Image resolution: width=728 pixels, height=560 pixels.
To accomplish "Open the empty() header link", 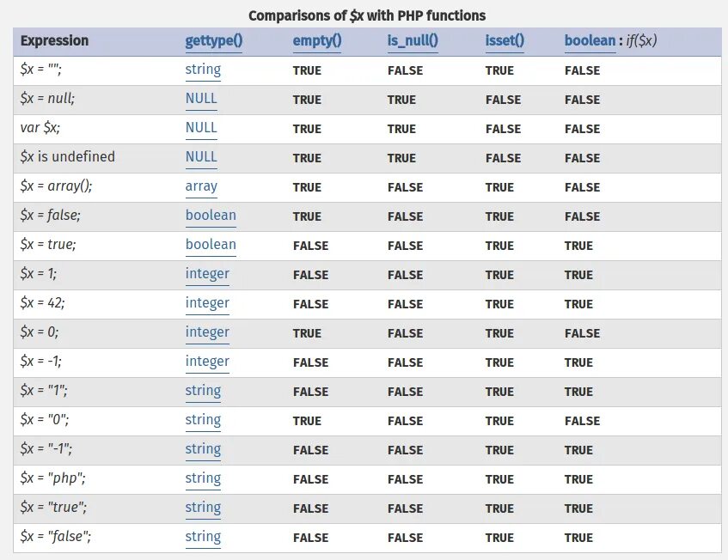I will (x=317, y=41).
